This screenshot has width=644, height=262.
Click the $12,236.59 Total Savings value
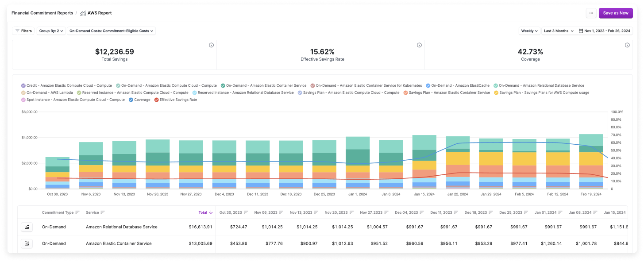pyautogui.click(x=115, y=52)
